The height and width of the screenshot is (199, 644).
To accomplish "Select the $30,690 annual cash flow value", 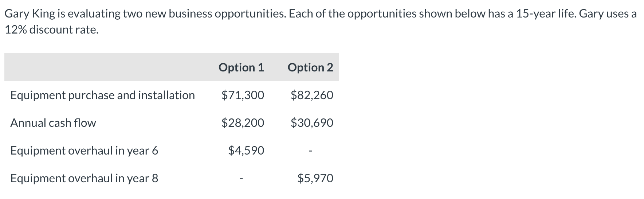I will point(312,123).
